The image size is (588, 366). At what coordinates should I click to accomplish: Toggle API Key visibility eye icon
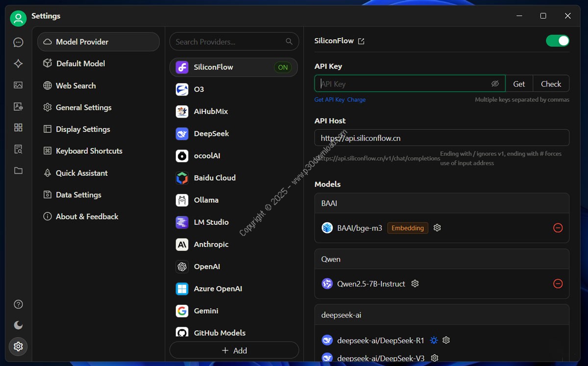495,84
